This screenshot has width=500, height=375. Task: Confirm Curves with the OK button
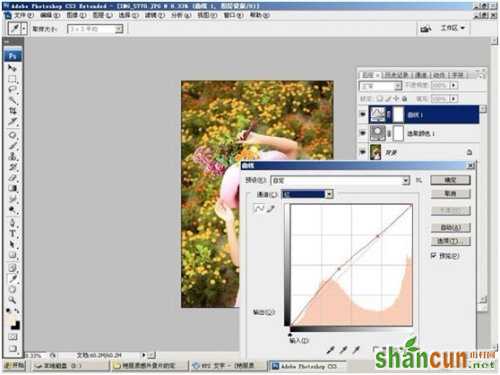click(x=450, y=180)
